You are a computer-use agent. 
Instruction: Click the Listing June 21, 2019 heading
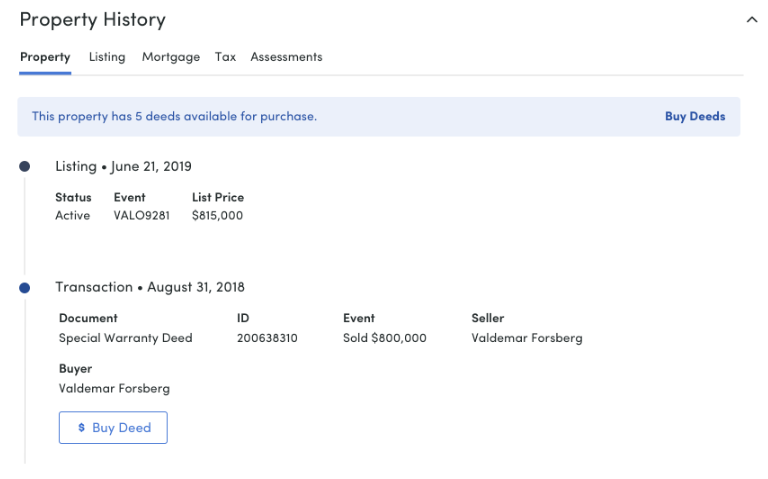(x=123, y=167)
